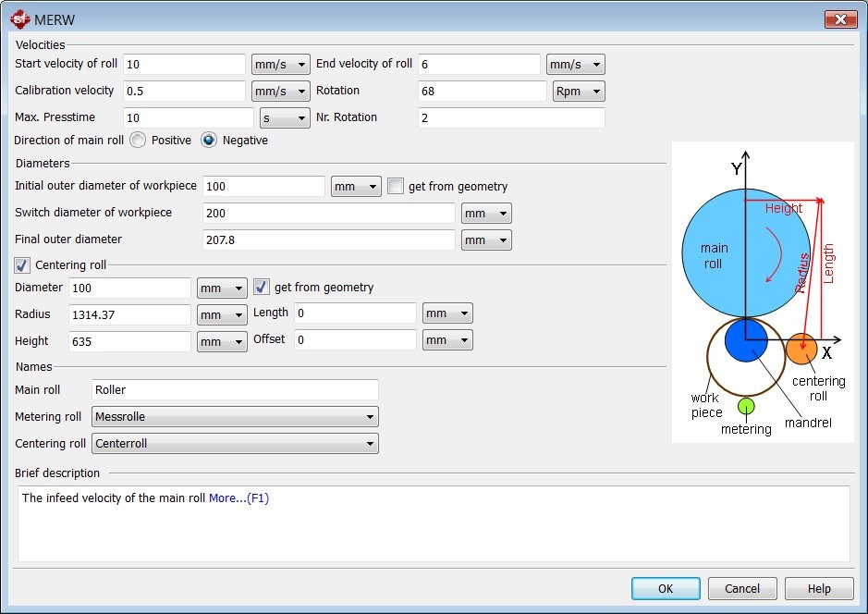Click Rotation value field showing 68
This screenshot has width=868, height=614.
coord(483,91)
